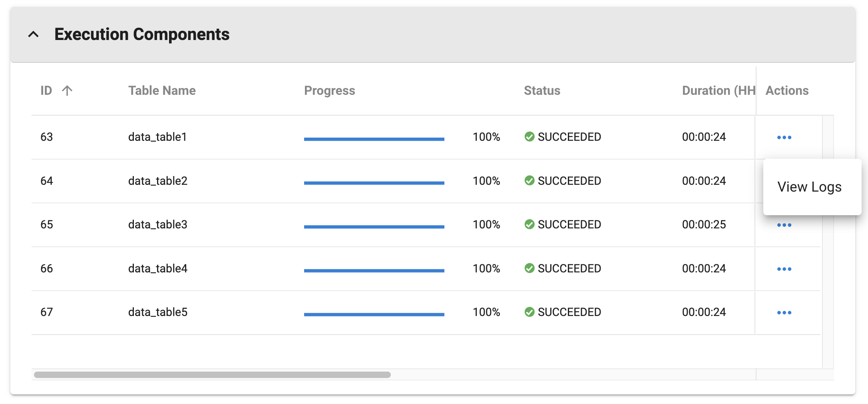Select View Logs from the popup menu
This screenshot has height=404, width=868.
809,187
